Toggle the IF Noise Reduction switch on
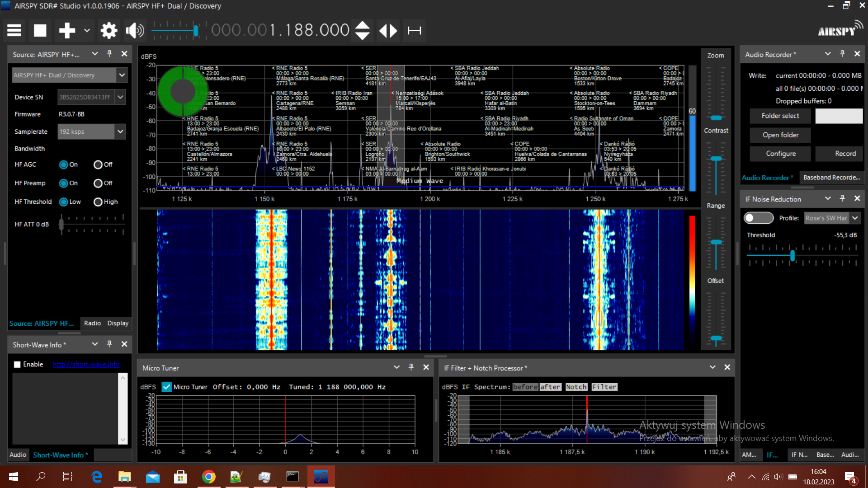Viewport: 868px width, 488px height. click(x=759, y=218)
